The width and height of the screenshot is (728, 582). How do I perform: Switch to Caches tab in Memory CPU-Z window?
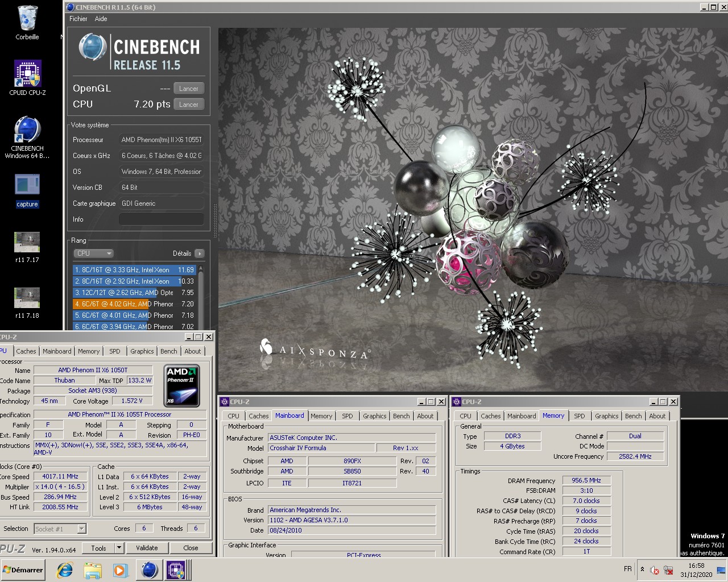[491, 416]
